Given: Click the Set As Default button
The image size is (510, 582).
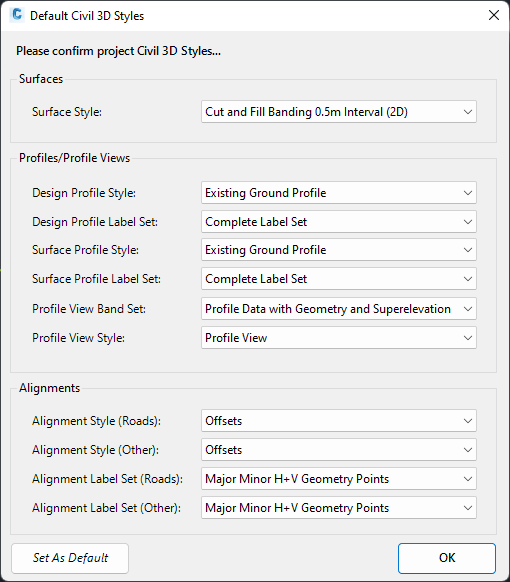Looking at the screenshot, I should pyautogui.click(x=70, y=558).
